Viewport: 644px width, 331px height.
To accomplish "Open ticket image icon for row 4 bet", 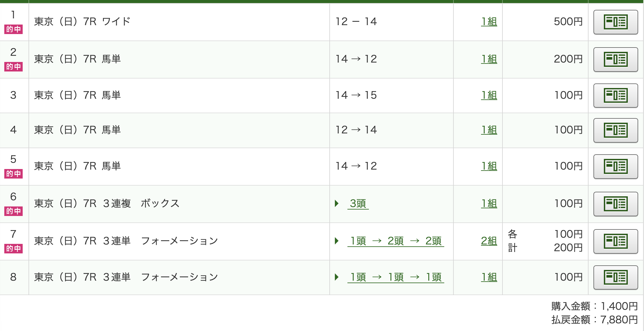I will 616,130.
